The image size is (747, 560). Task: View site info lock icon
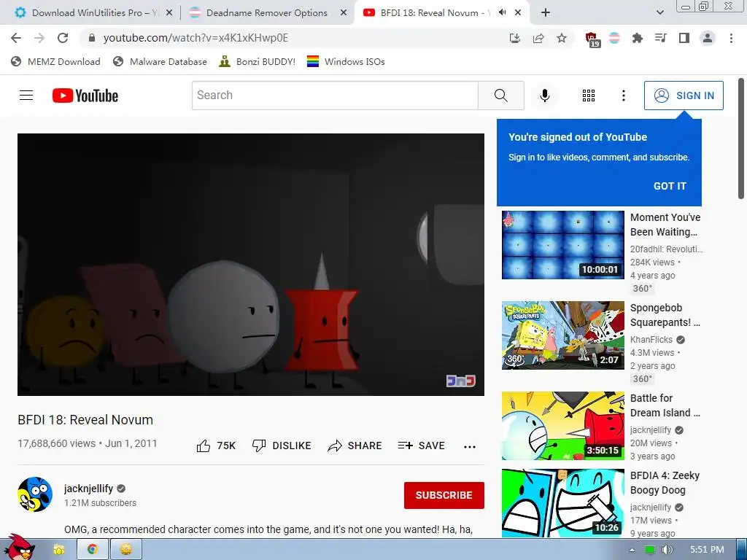tap(93, 38)
